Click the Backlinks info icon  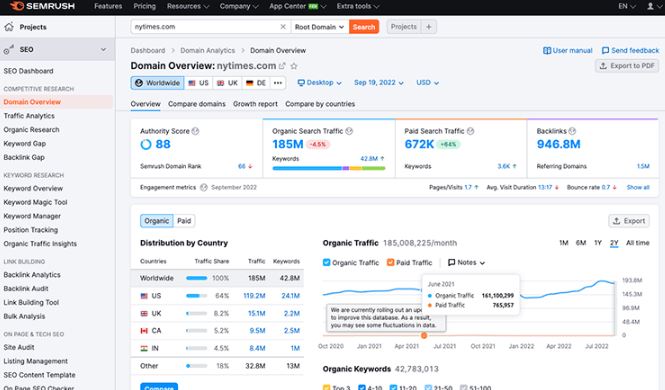tap(572, 131)
